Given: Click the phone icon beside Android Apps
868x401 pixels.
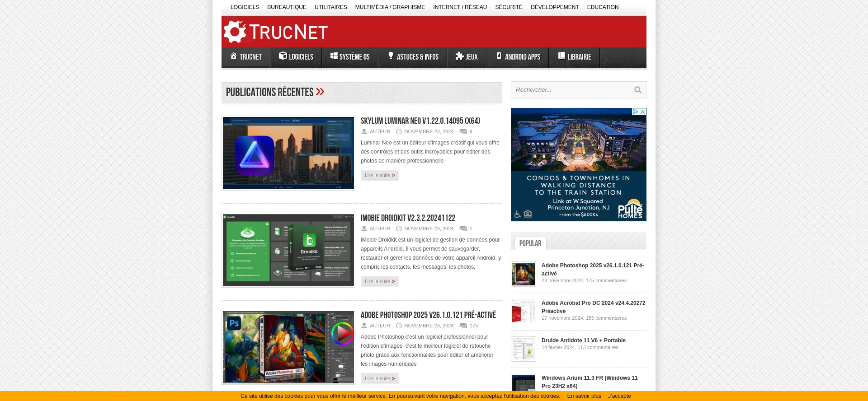Looking at the screenshot, I should coord(499,56).
